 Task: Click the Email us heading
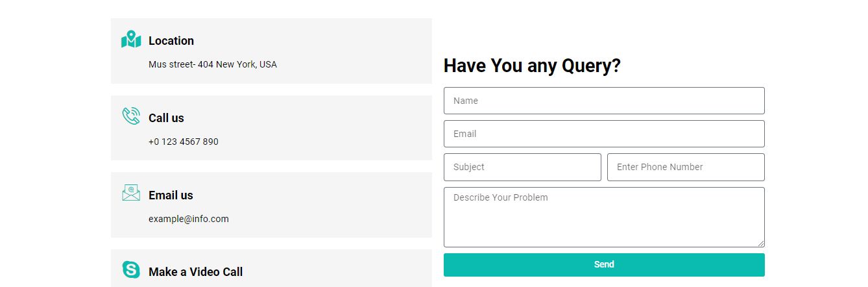[171, 195]
